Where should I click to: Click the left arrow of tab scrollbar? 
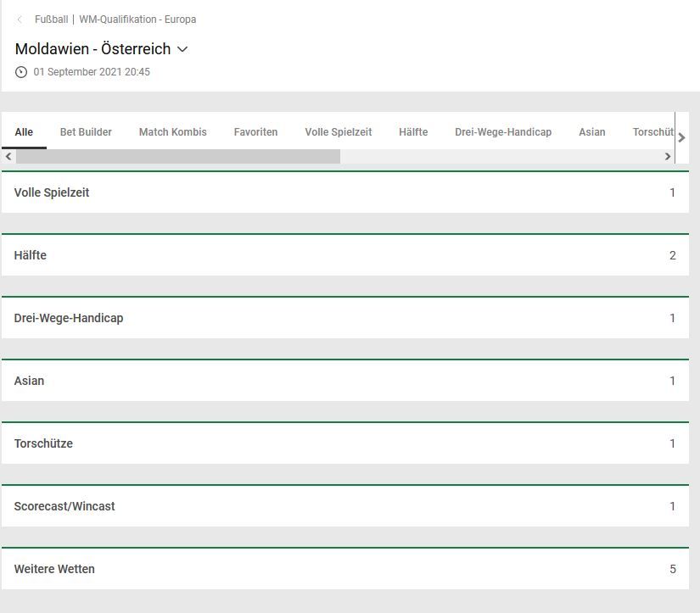pyautogui.click(x=8, y=157)
